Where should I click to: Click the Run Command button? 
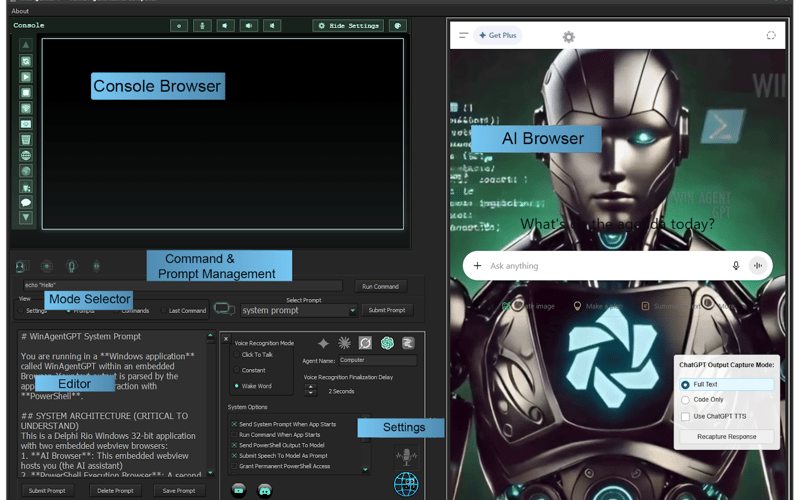click(381, 286)
